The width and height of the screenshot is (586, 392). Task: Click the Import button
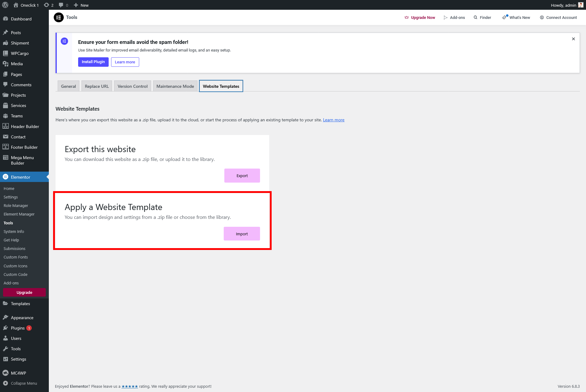(242, 234)
